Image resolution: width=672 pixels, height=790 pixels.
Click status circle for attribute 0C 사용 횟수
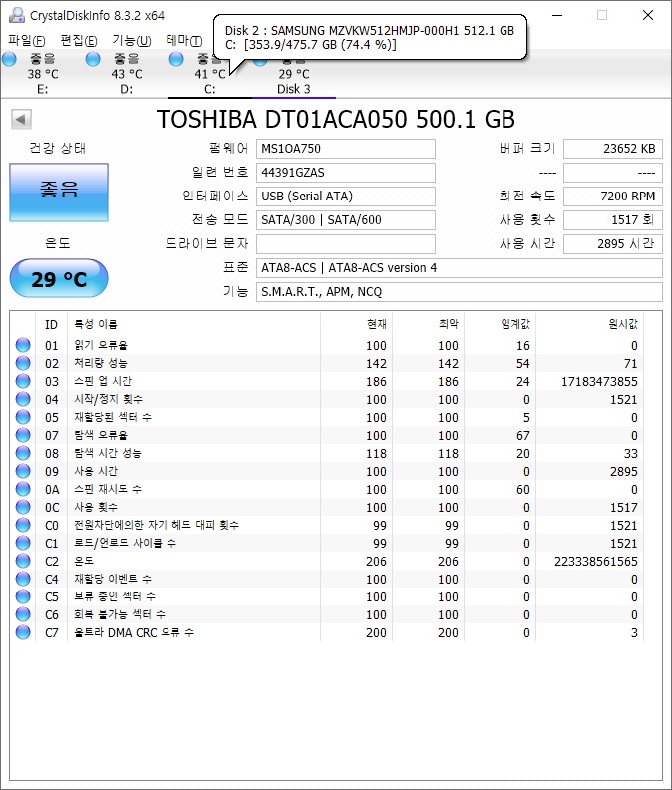click(x=23, y=507)
